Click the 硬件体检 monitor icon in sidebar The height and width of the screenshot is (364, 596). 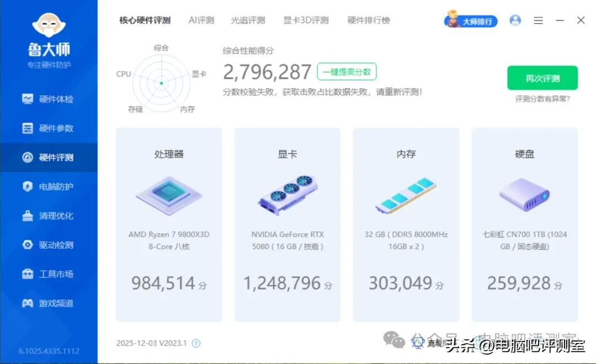tap(28, 99)
